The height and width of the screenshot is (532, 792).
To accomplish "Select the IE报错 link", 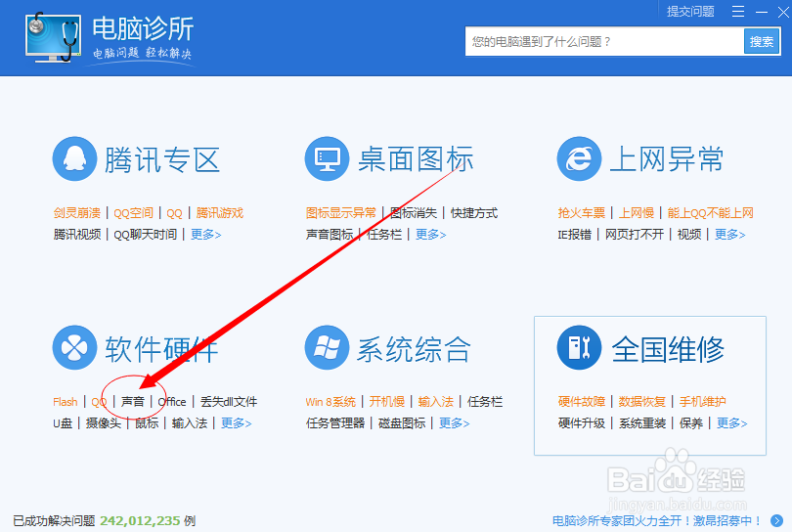I will pyautogui.click(x=574, y=235).
